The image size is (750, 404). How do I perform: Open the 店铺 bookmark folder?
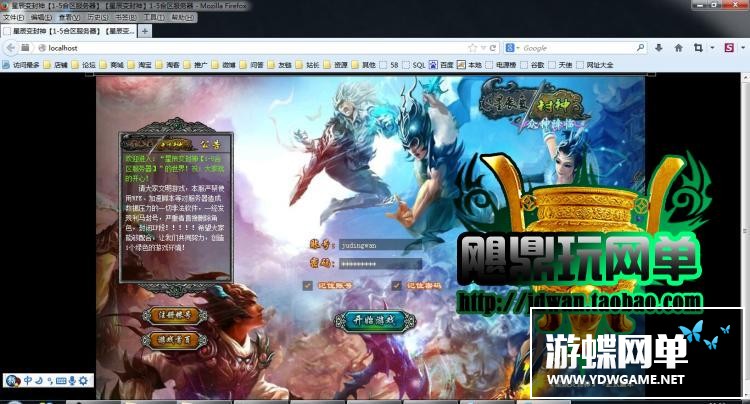coord(55,65)
